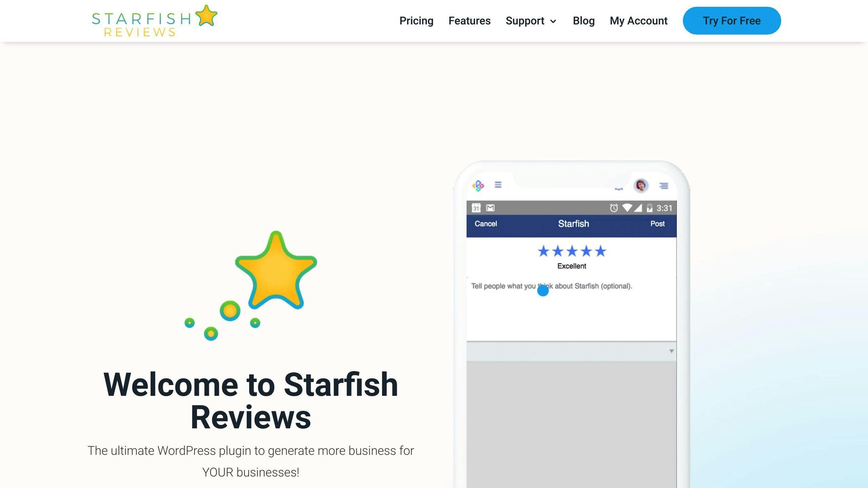868x488 pixels.
Task: Open the Blog page
Action: (584, 21)
